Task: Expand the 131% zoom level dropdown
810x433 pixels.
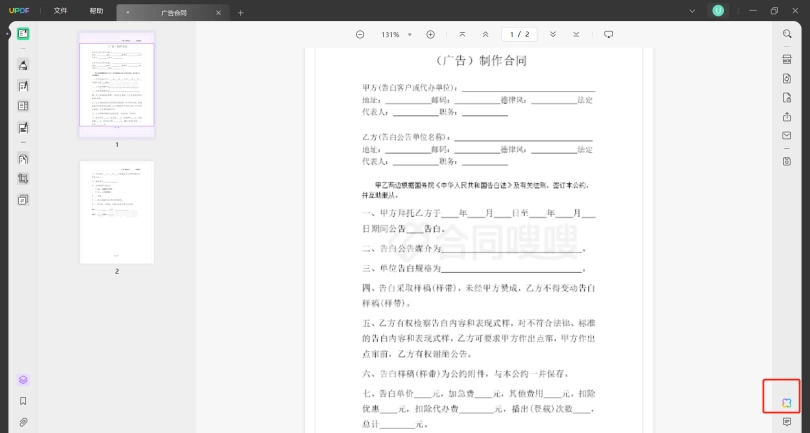Action: tap(396, 35)
